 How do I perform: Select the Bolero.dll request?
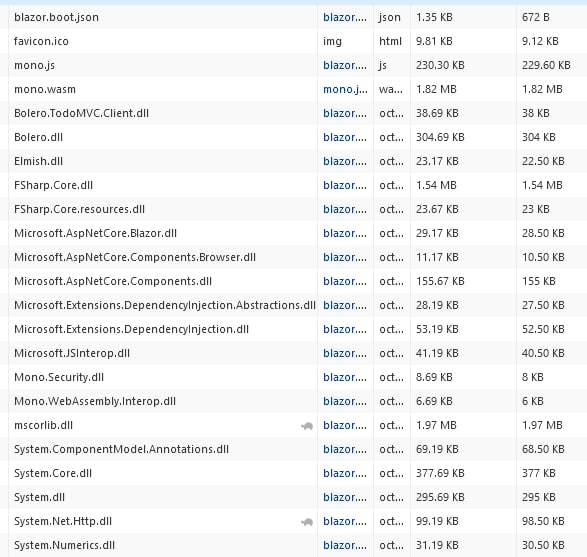[x=39, y=137]
